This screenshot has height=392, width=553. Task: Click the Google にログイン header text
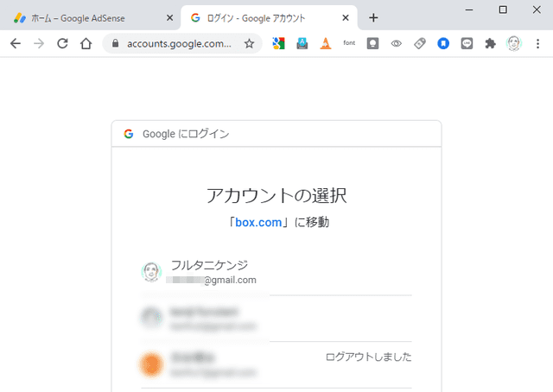point(186,134)
